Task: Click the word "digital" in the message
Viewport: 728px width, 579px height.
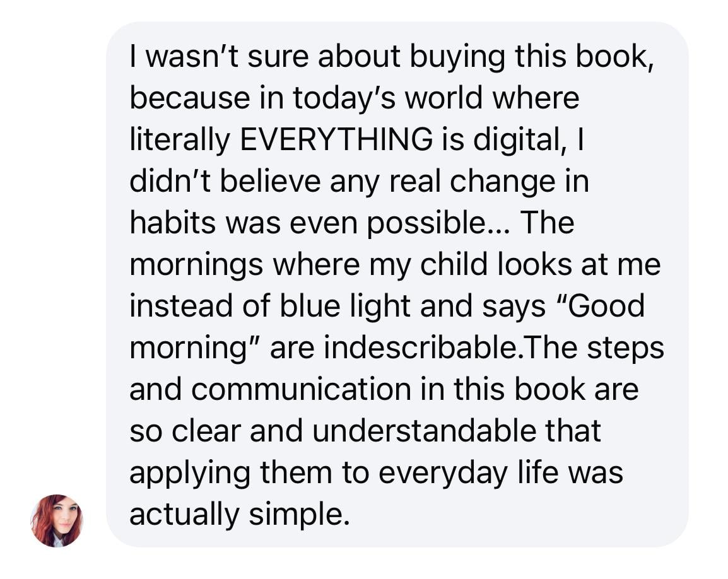Action: pos(519,141)
